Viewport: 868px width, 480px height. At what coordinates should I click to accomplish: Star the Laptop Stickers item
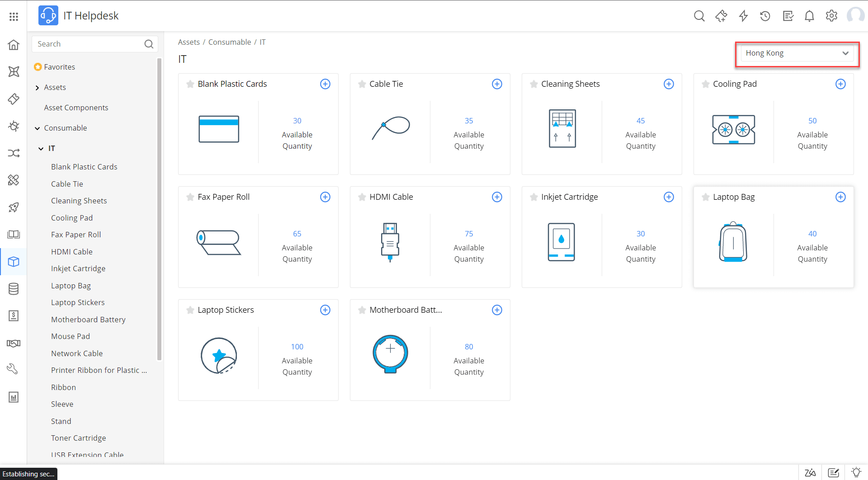pos(190,310)
